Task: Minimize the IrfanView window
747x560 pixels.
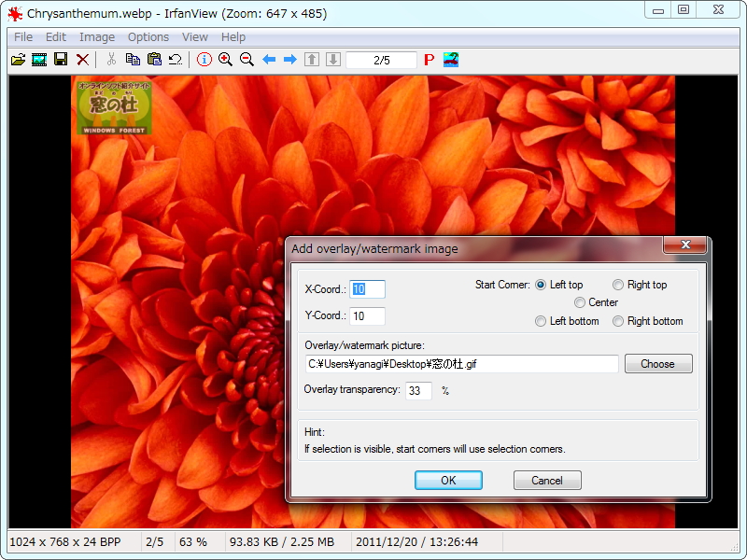Action: (x=658, y=10)
